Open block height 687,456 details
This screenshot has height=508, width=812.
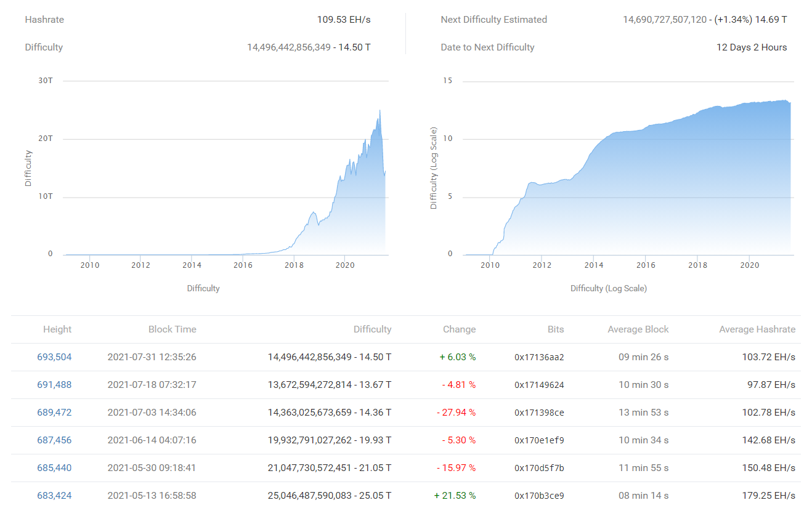pos(54,440)
